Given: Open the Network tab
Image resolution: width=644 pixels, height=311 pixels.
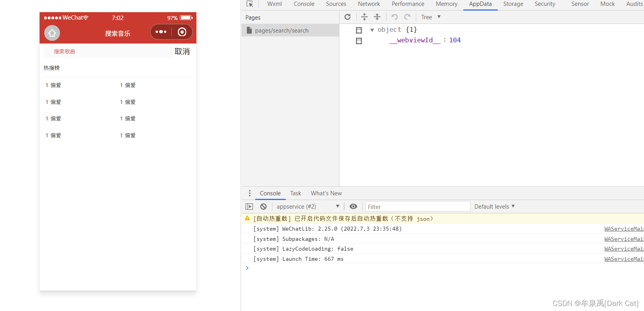Looking at the screenshot, I should [369, 4].
